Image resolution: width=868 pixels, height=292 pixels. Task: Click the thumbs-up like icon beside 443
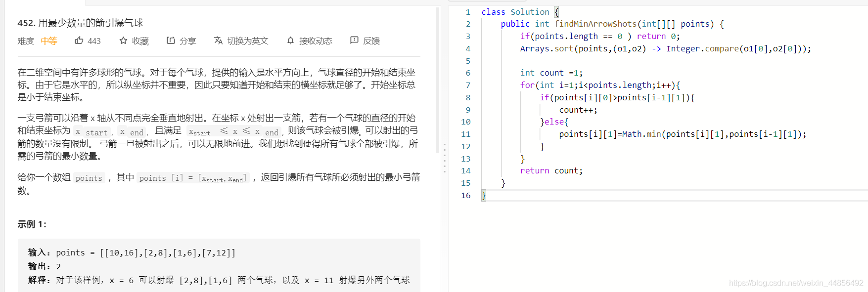[x=79, y=41]
